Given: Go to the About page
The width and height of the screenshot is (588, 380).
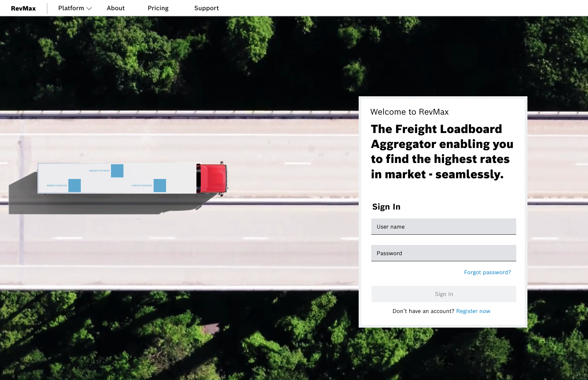Looking at the screenshot, I should (116, 8).
